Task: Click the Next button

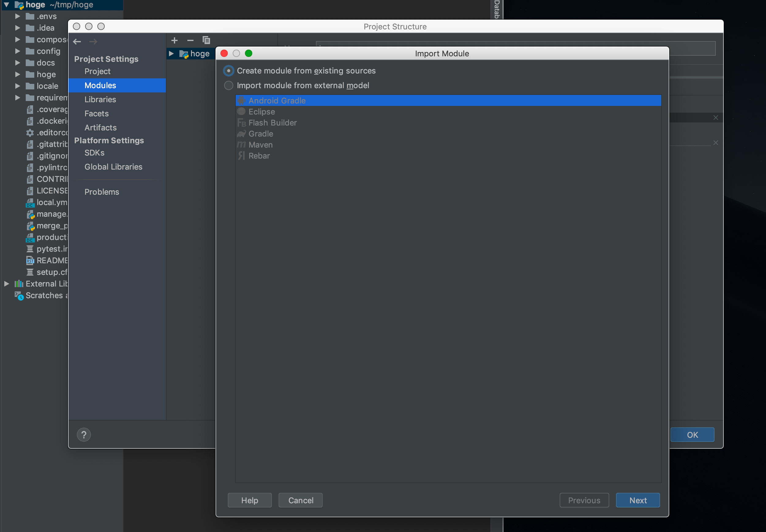Action: pyautogui.click(x=637, y=500)
